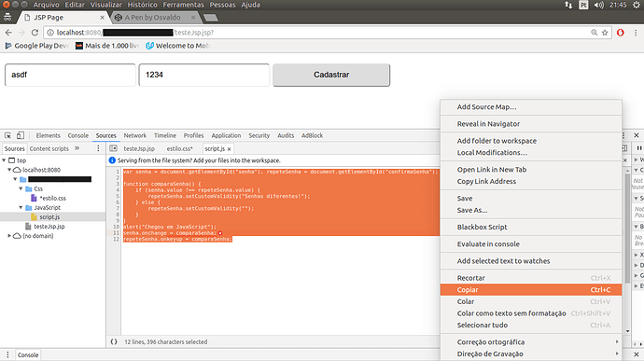The image size is (644, 361).
Task: Click the DevTools inspect element icon
Action: (7, 135)
